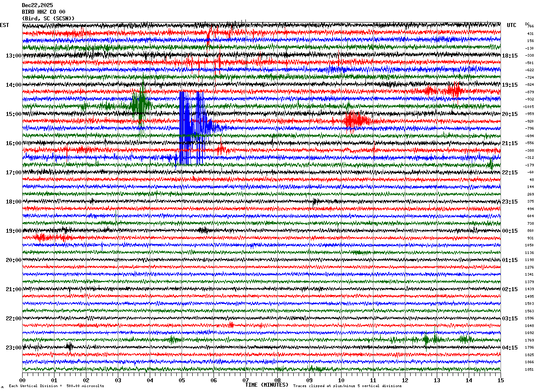Click the DC offset value -130
The image size is (536, 392).
pos(529,48)
